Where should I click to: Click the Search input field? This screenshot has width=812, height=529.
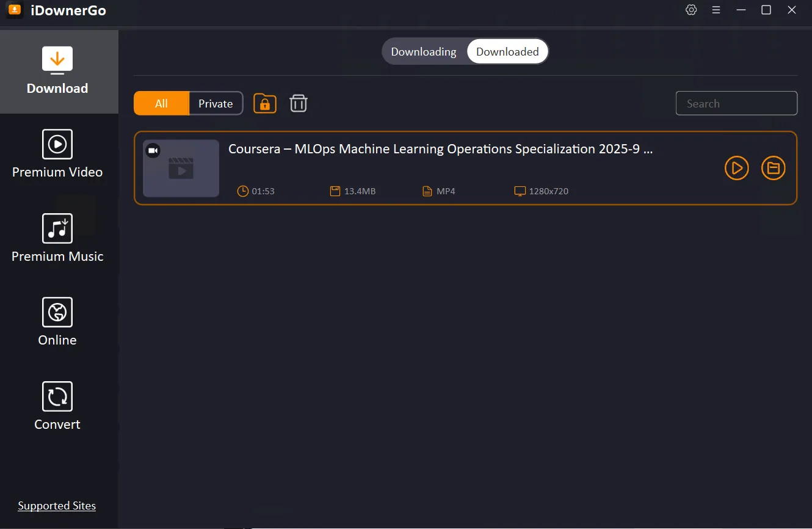(x=736, y=103)
